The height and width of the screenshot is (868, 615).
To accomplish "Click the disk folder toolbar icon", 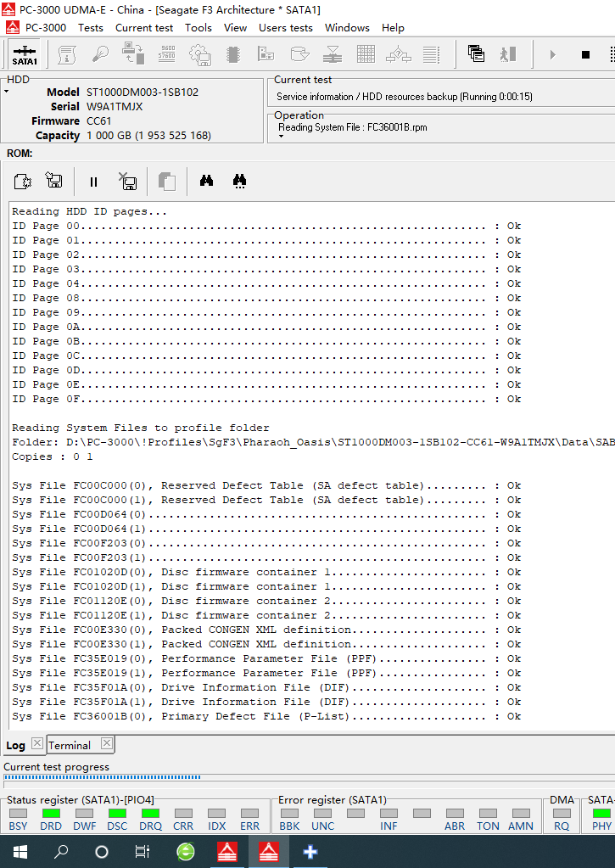I will (x=299, y=54).
